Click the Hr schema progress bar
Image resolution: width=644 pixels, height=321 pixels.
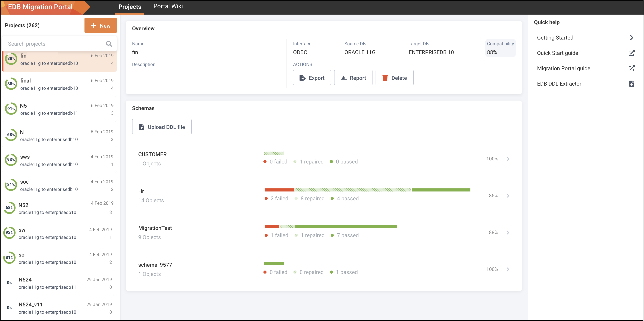367,190
